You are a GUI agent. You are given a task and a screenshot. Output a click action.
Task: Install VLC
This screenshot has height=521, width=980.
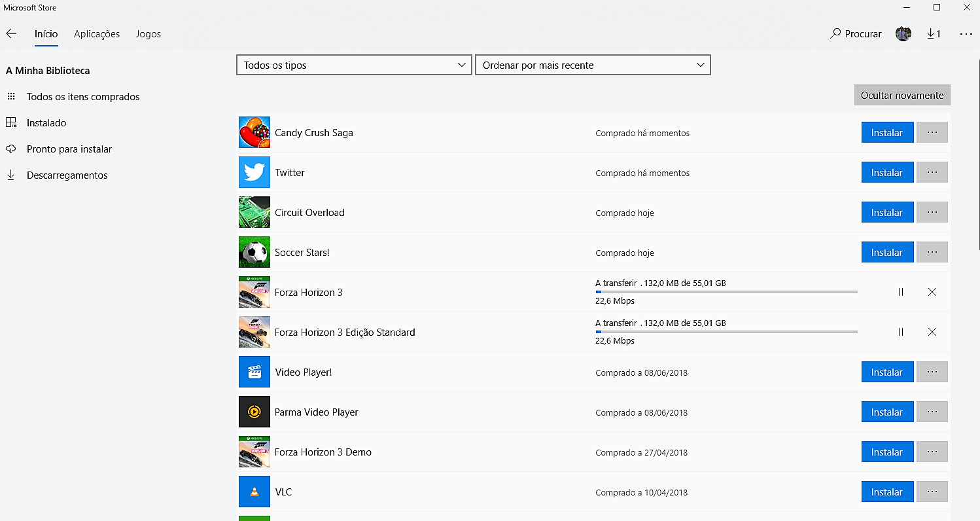tap(887, 492)
